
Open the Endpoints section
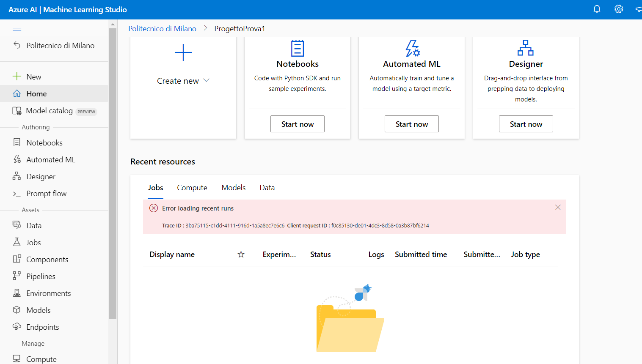click(x=42, y=327)
